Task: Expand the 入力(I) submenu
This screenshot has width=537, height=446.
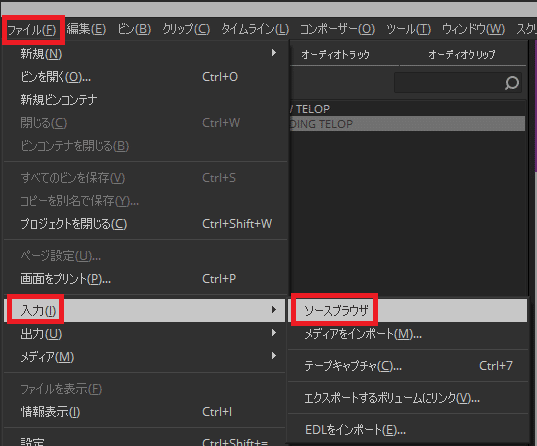Action: coord(145,310)
